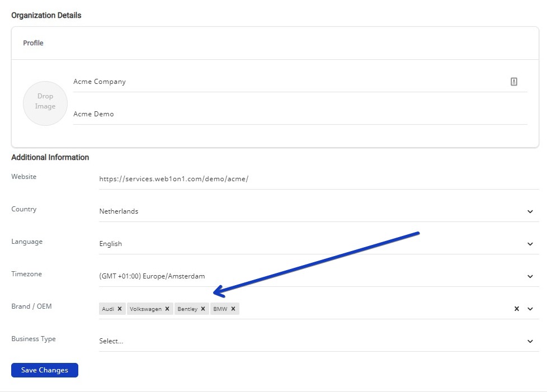The height and width of the screenshot is (392, 547).
Task: Expand the Country chevron arrow
Action: pyautogui.click(x=530, y=212)
